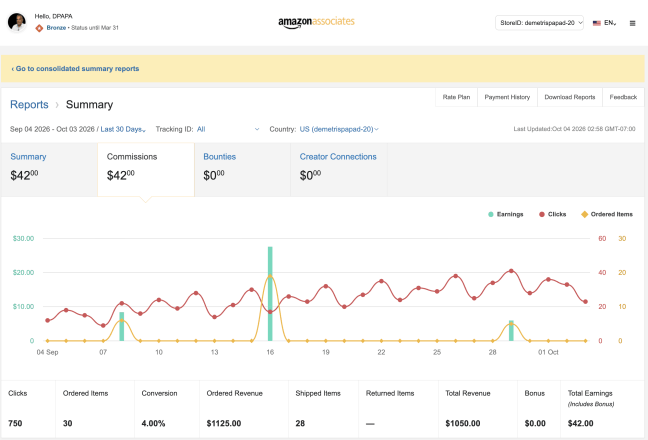
Task: Toggle Clicks series in chart legend
Action: point(553,214)
